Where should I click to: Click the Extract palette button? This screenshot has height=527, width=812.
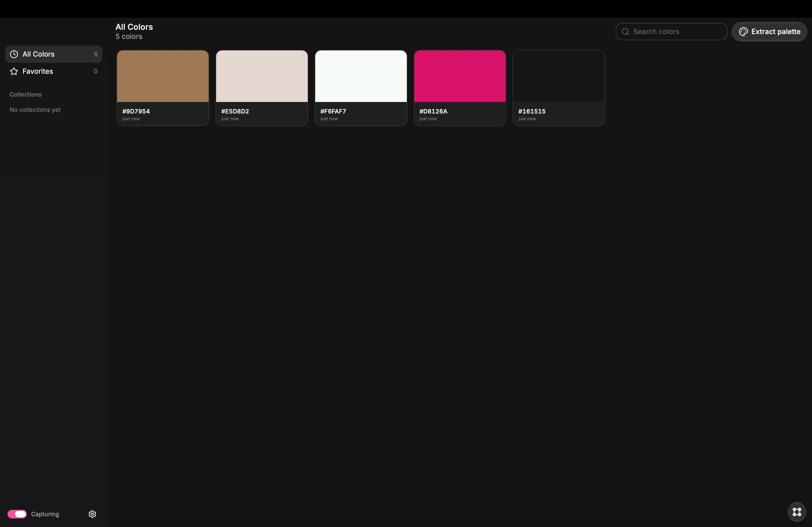[769, 32]
